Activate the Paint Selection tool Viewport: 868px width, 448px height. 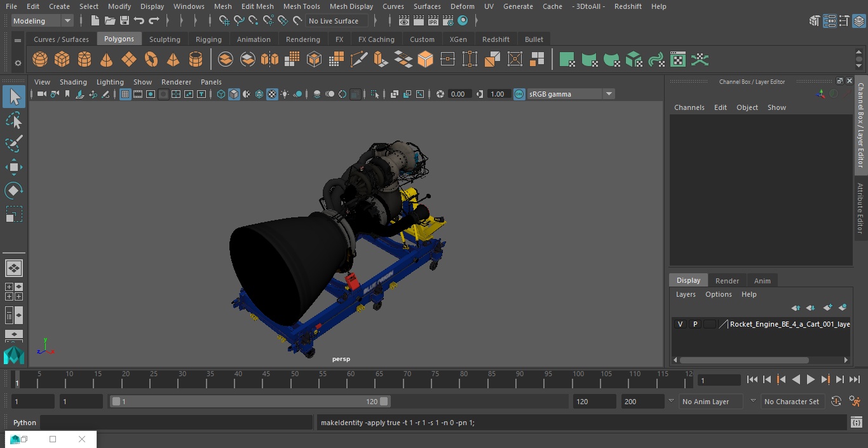click(x=14, y=144)
